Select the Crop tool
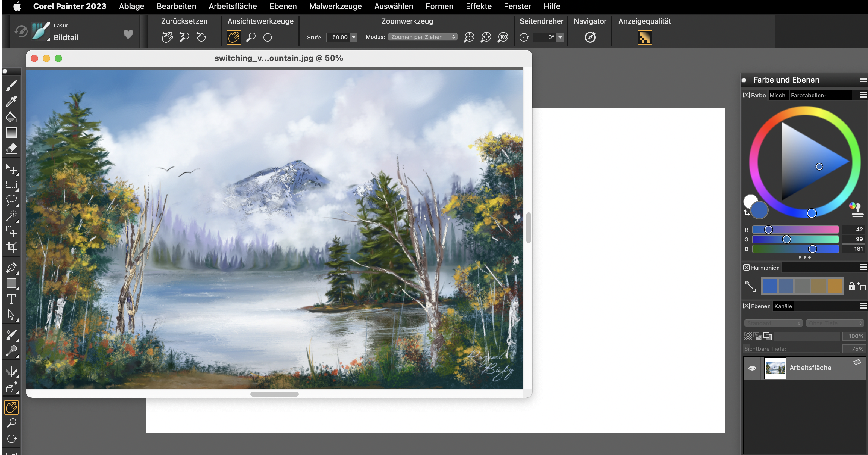The height and width of the screenshot is (455, 868). [x=11, y=247]
